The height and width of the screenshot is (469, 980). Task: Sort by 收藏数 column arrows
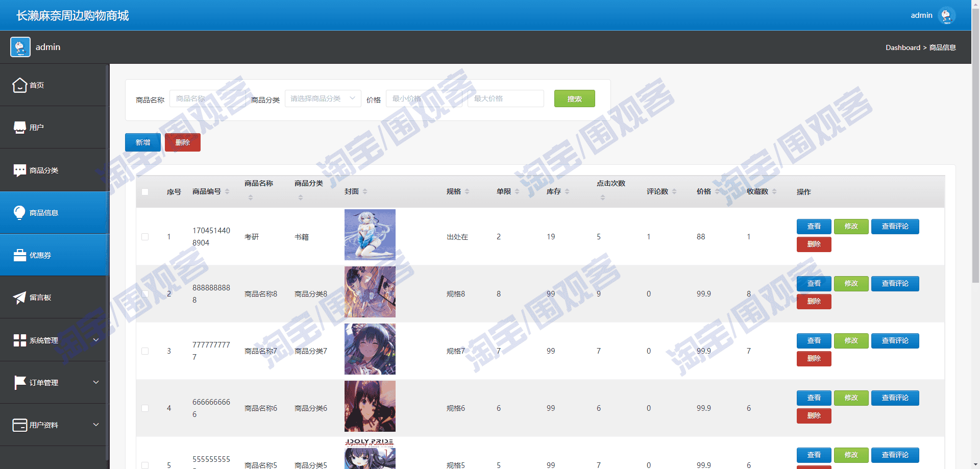774,191
